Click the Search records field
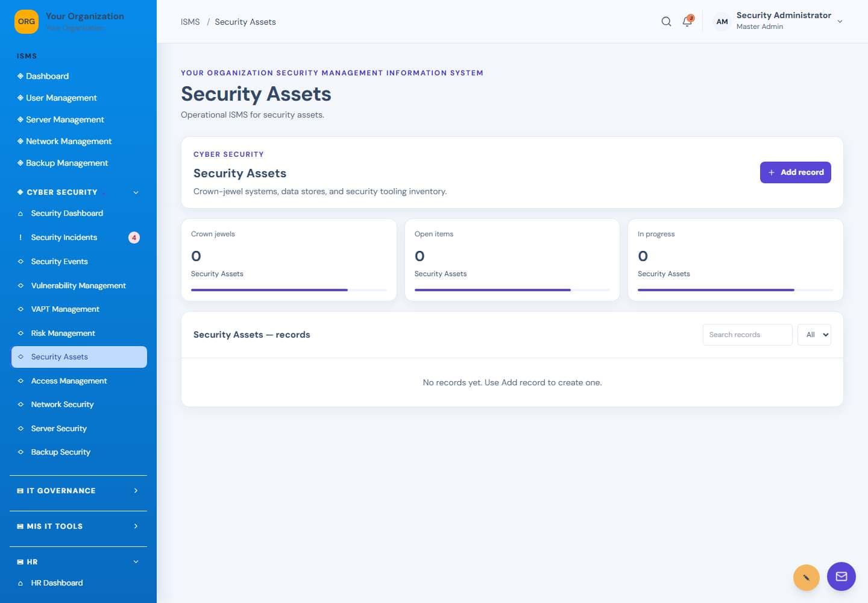 point(747,335)
